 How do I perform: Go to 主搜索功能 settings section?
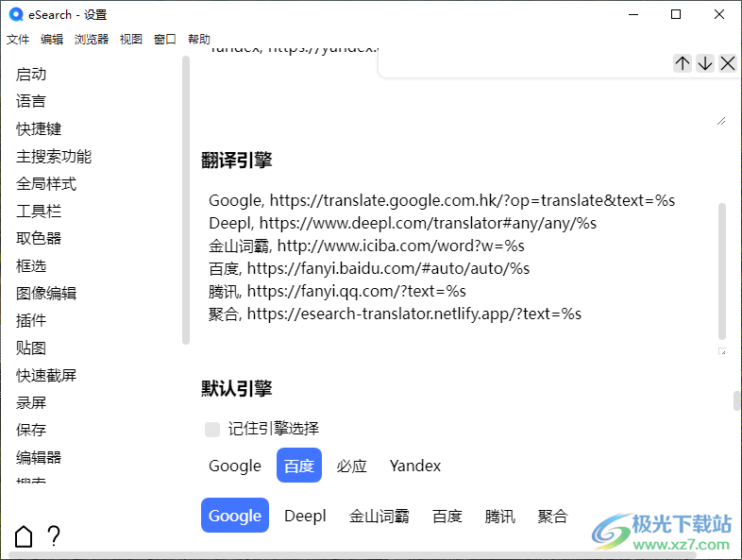tap(54, 156)
